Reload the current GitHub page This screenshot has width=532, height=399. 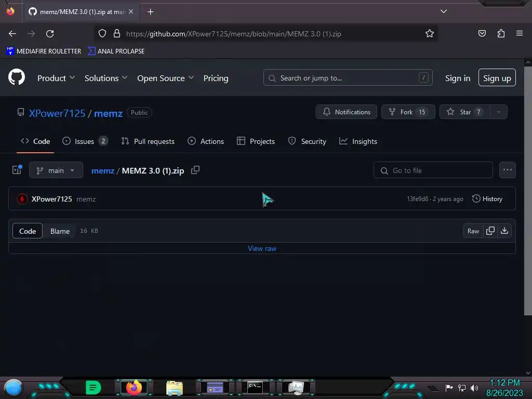(x=50, y=34)
